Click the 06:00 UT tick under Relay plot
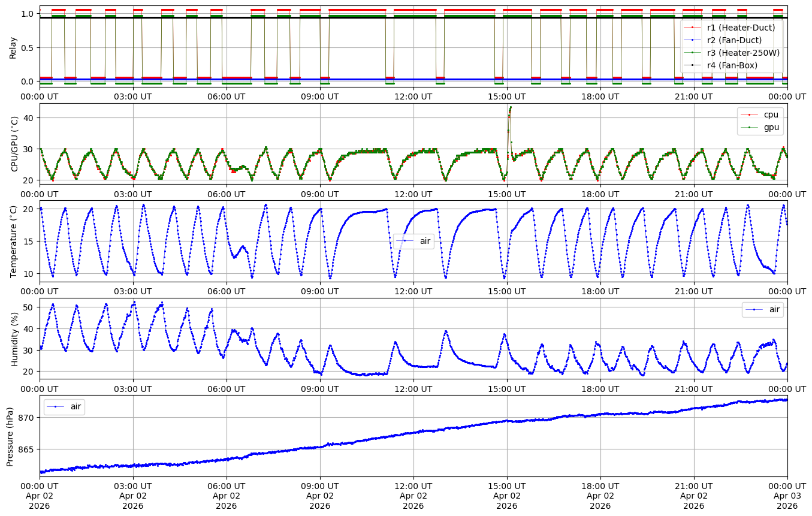Screen dimensions: 812x516 click(x=227, y=96)
